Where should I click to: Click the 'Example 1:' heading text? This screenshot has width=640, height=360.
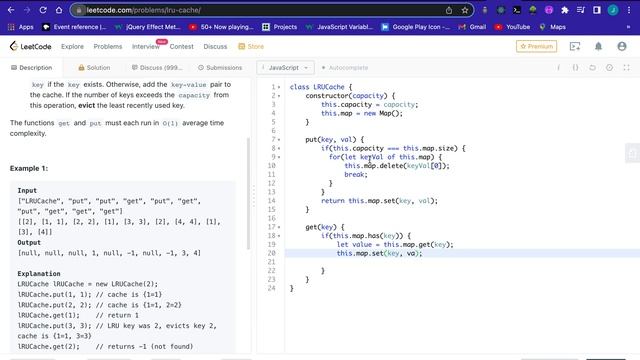pos(29,169)
